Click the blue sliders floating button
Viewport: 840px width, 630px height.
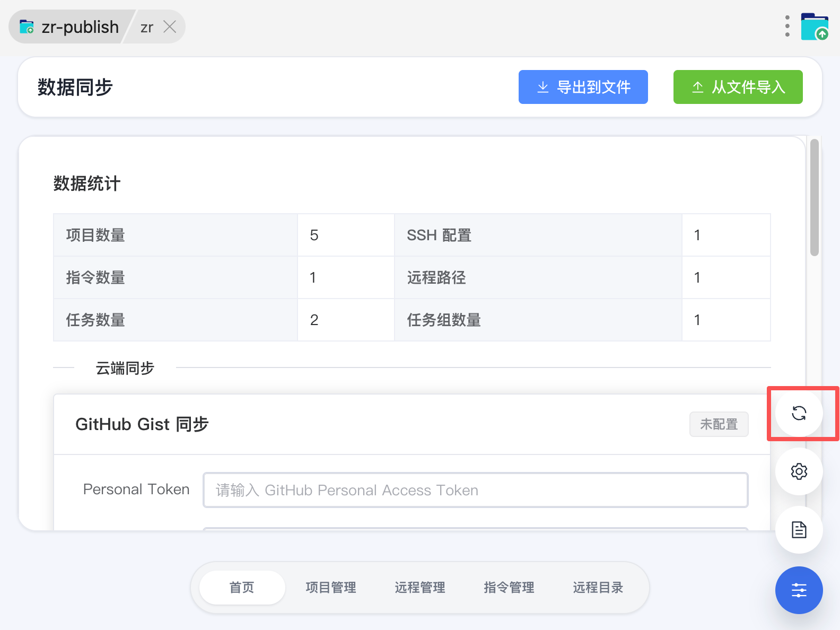pos(799,590)
